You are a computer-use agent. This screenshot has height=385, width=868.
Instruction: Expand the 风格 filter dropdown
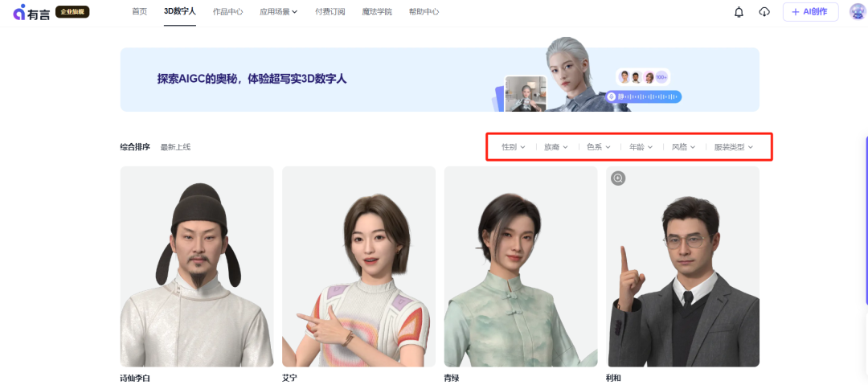(683, 147)
